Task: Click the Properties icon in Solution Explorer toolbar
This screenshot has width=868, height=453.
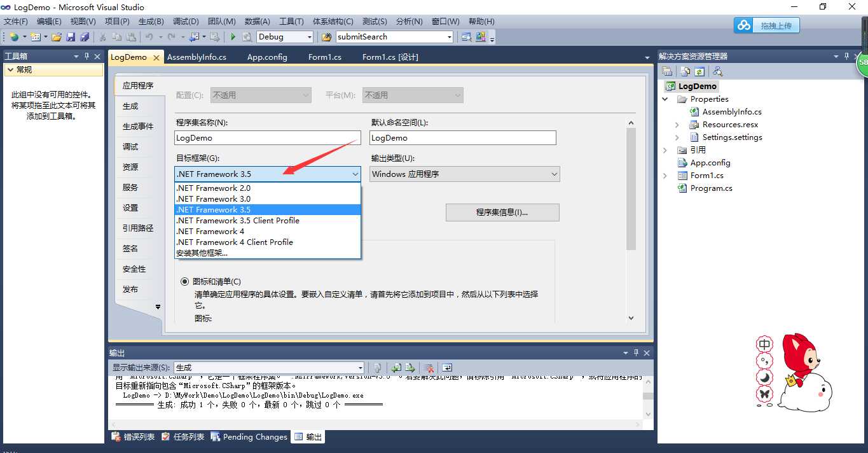Action: 667,71
